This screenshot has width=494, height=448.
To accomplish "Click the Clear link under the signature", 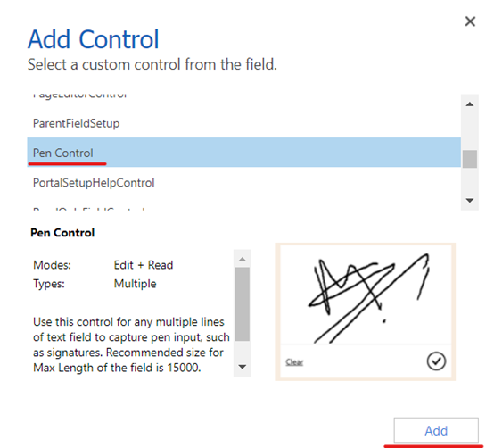I will pyautogui.click(x=294, y=362).
